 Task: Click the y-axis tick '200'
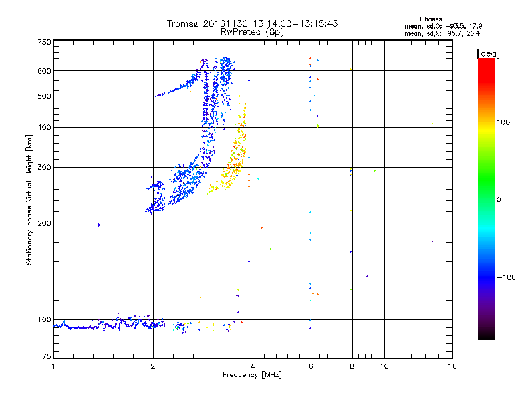tap(44, 223)
